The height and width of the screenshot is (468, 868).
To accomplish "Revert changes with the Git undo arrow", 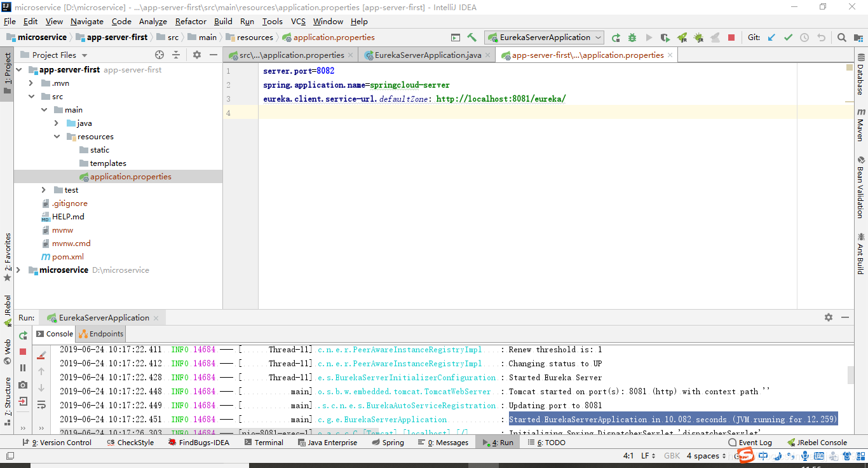I will click(821, 38).
